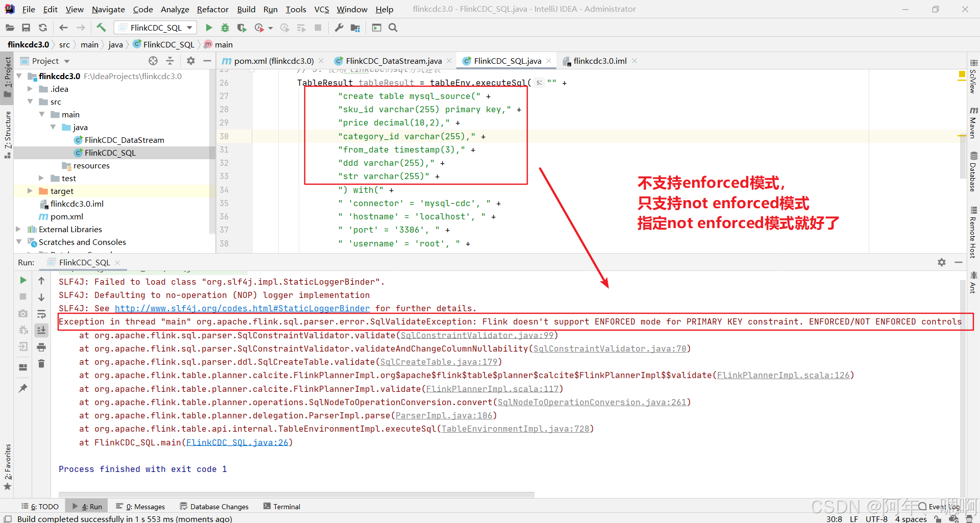Expand the target folder node
Image resolution: width=980 pixels, height=523 pixels.
(x=31, y=191)
